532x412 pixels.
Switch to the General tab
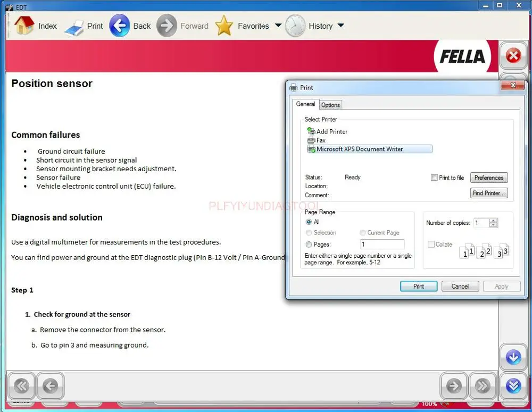click(x=305, y=104)
